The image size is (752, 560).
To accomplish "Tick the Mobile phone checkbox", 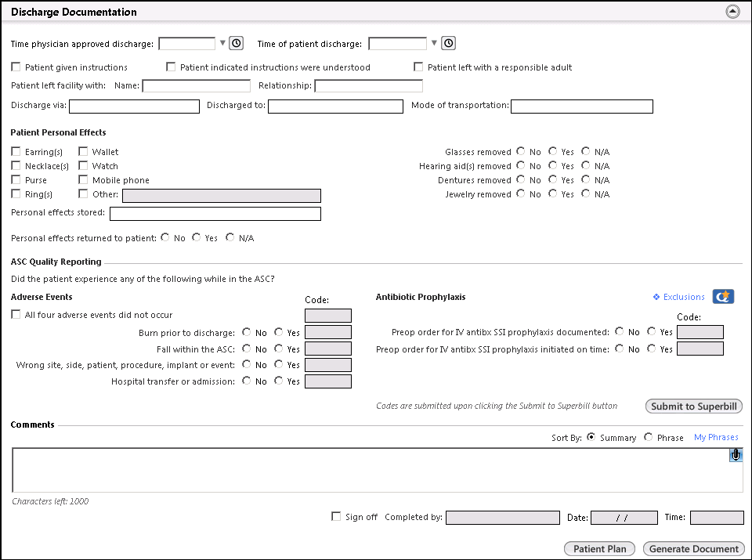I will 83,180.
